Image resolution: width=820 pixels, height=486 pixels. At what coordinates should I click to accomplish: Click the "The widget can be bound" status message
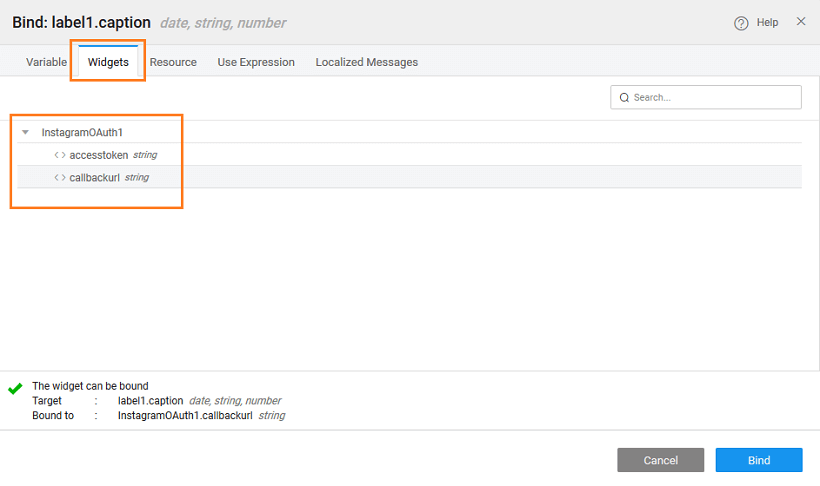[x=90, y=385]
